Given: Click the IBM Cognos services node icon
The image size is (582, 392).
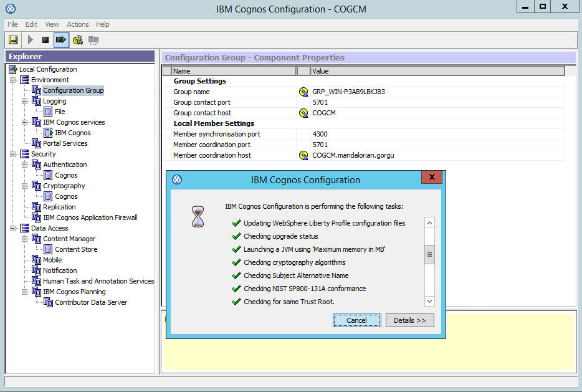Looking at the screenshot, I should pos(36,122).
